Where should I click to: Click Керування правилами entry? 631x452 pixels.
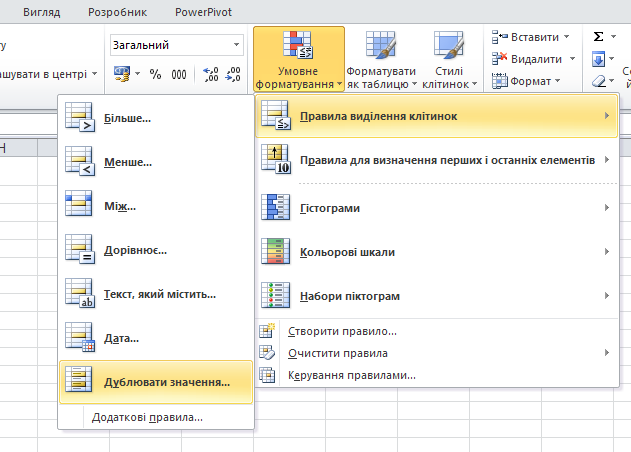coord(351,375)
